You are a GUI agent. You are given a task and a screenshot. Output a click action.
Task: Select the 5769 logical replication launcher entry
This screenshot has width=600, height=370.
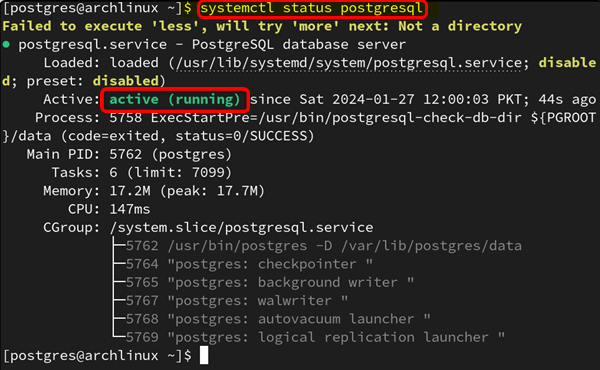pos(315,338)
